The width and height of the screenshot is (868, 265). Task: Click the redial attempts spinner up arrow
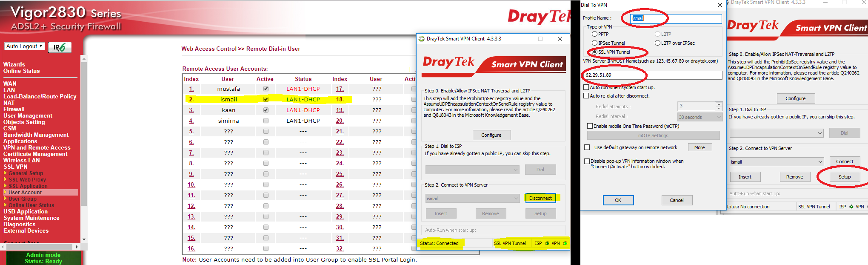[719, 104]
